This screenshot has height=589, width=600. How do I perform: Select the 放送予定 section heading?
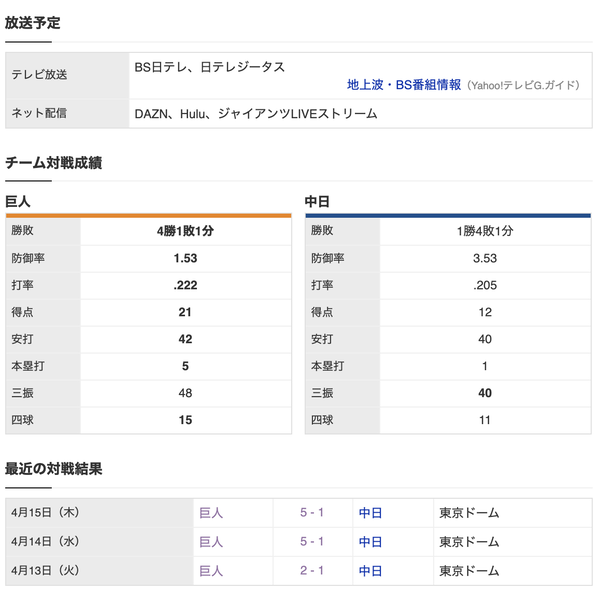(33, 23)
